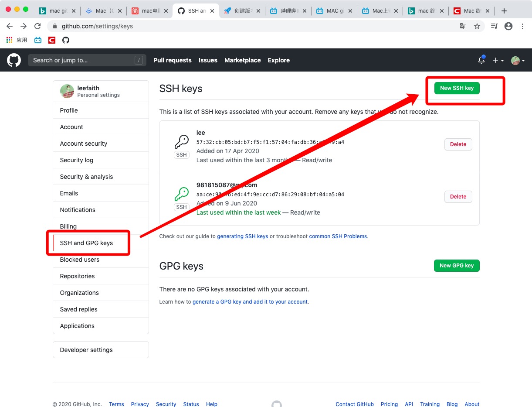Viewport: 532px width, 407px height.
Task: Open Saved replies settings
Action: click(x=101, y=309)
